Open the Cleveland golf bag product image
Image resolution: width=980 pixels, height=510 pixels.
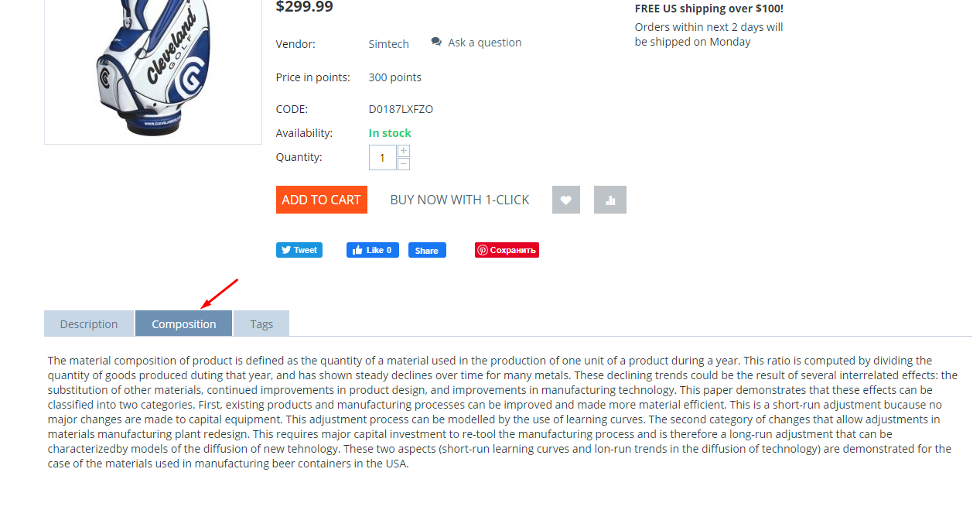153,68
